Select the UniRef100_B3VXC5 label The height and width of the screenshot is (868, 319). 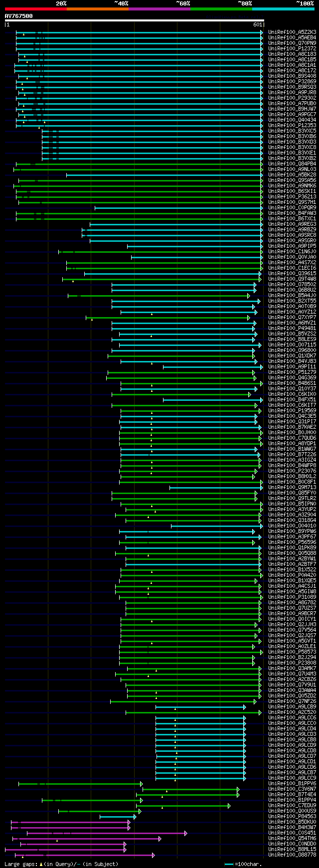coord(292,131)
